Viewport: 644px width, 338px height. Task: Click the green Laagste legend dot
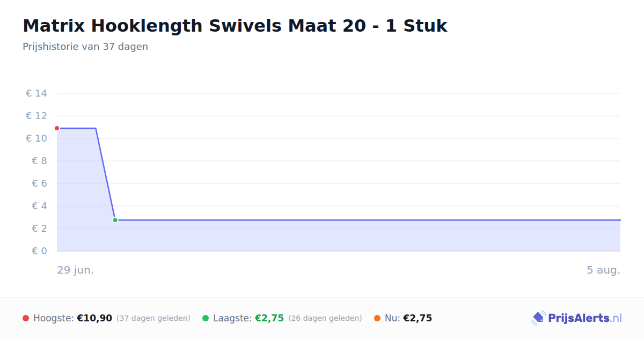[206, 318]
